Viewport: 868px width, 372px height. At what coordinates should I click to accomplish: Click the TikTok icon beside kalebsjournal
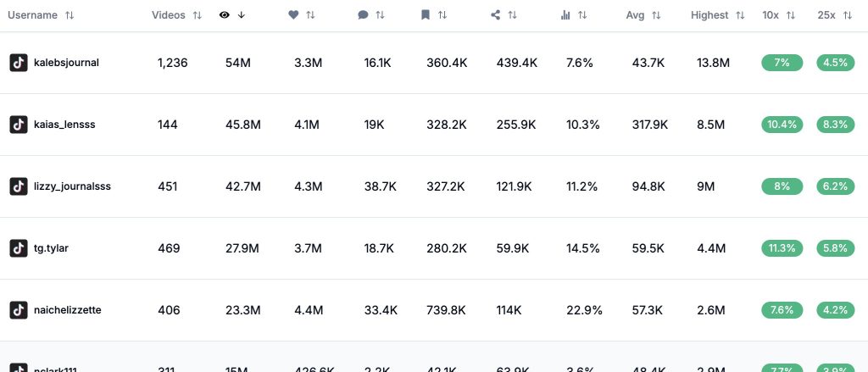click(x=19, y=63)
